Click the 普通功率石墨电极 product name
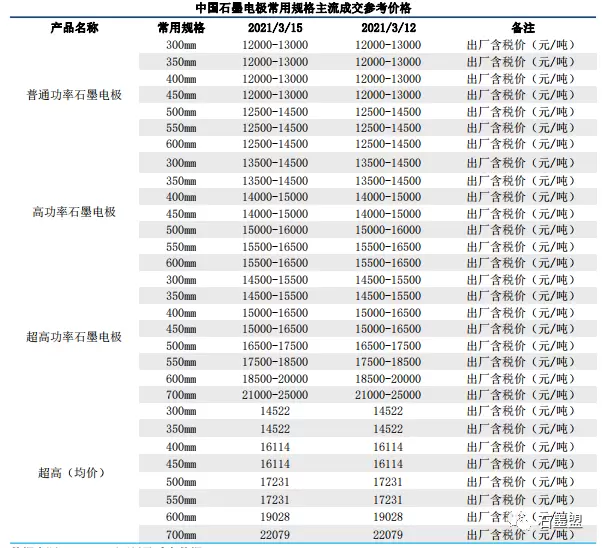 (74, 95)
